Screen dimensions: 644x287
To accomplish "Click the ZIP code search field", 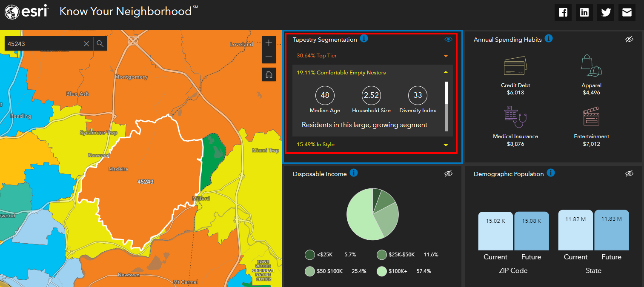I will tap(43, 43).
